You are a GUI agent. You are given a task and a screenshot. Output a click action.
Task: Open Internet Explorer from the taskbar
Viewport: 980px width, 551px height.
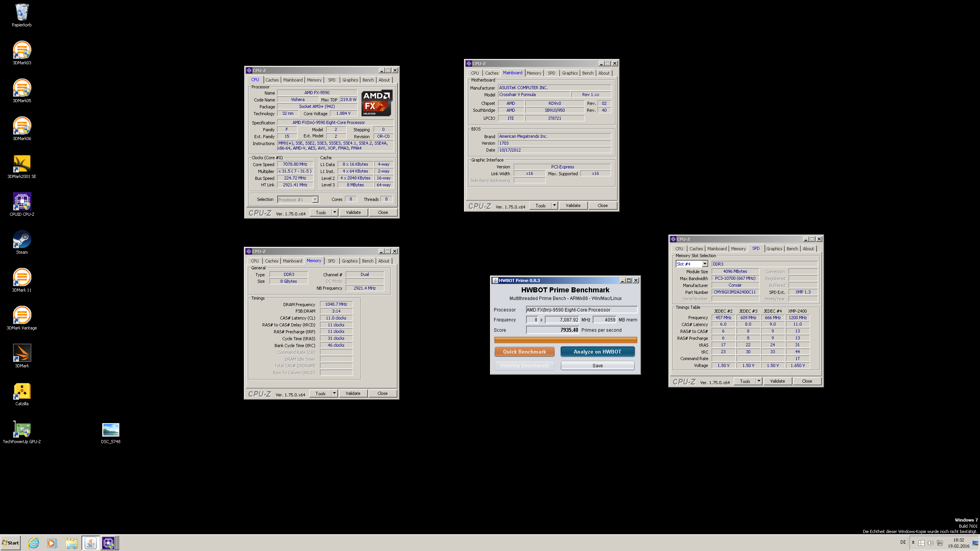pos(34,543)
